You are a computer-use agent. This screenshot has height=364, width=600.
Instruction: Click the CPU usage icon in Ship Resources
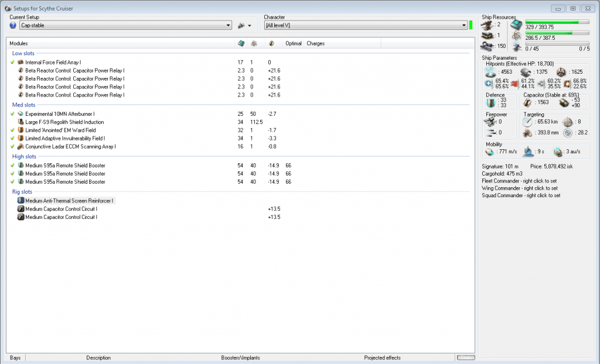(517, 24)
